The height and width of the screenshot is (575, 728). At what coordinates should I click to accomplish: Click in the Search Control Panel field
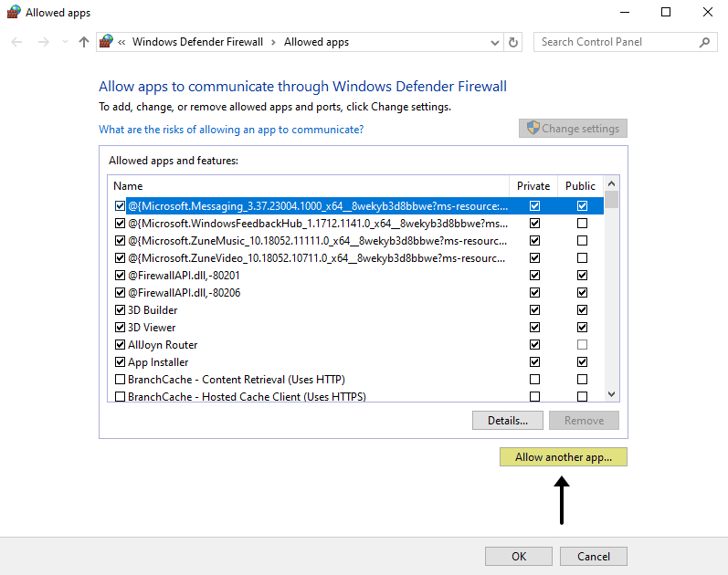click(617, 42)
